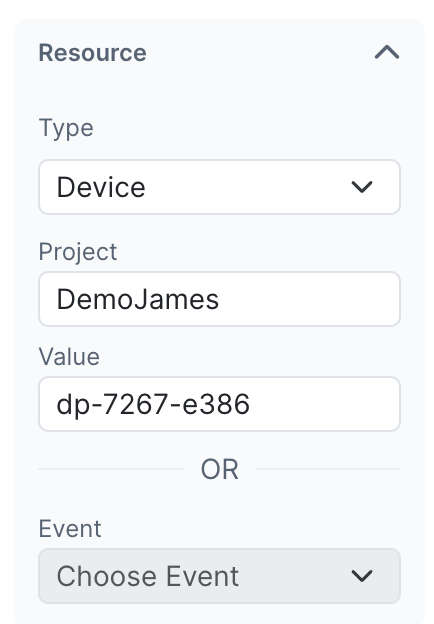Click the Type label

coord(66,128)
